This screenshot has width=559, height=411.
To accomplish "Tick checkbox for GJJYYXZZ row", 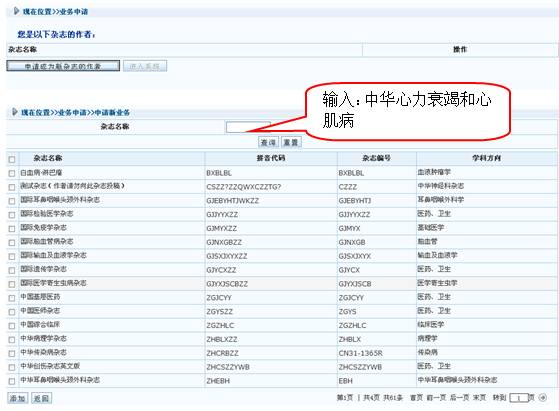I will pos(12,215).
